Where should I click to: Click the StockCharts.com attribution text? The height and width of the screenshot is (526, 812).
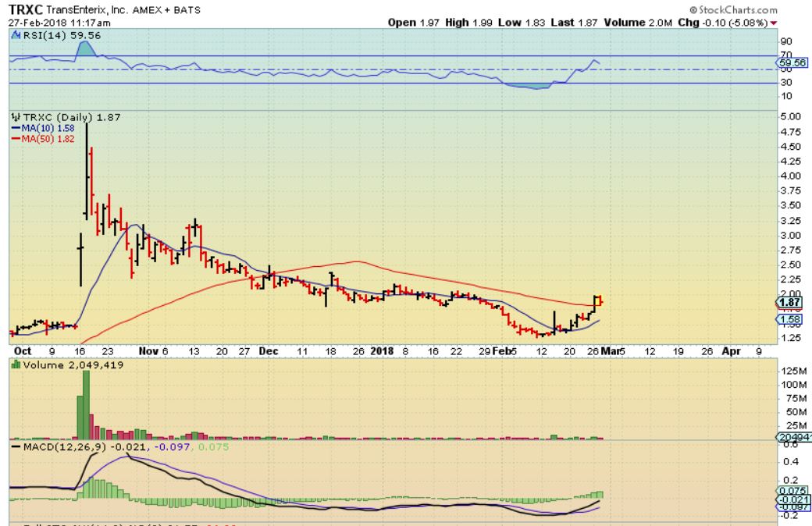[x=733, y=10]
